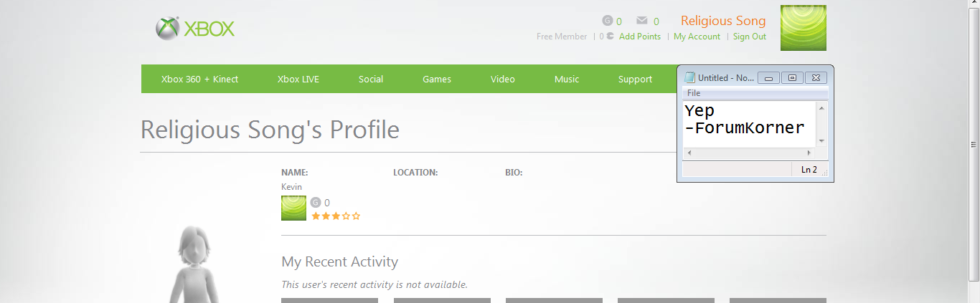Open the My Account link
Screen dimensions: 980x303
pyautogui.click(x=697, y=37)
